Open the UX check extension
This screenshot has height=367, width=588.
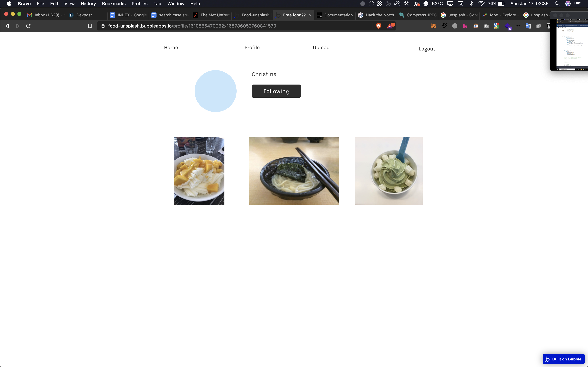click(444, 26)
